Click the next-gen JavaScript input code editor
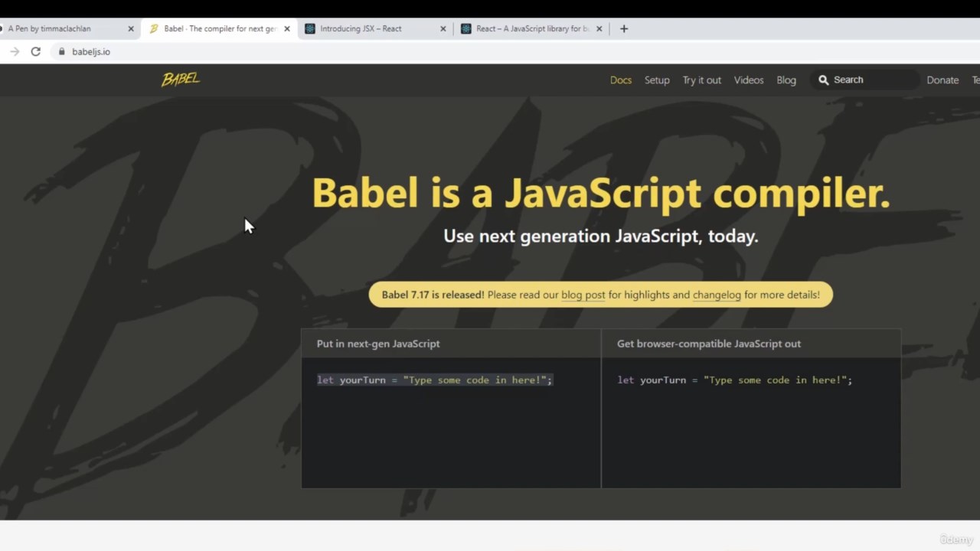Screen dimensions: 980x551 [451, 422]
